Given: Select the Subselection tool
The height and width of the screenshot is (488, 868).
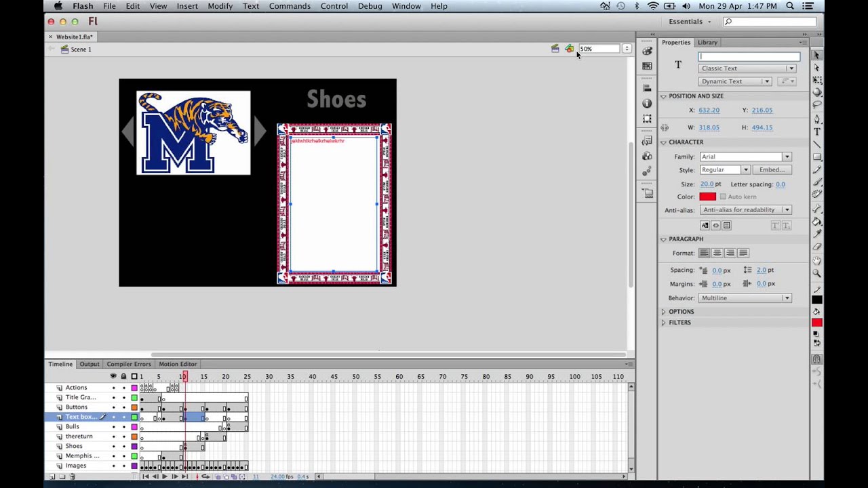Looking at the screenshot, I should 816,67.
